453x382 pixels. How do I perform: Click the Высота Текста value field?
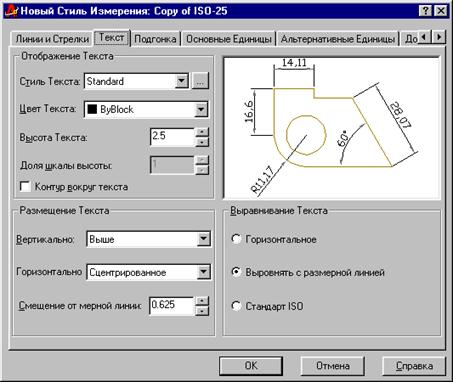pos(172,137)
